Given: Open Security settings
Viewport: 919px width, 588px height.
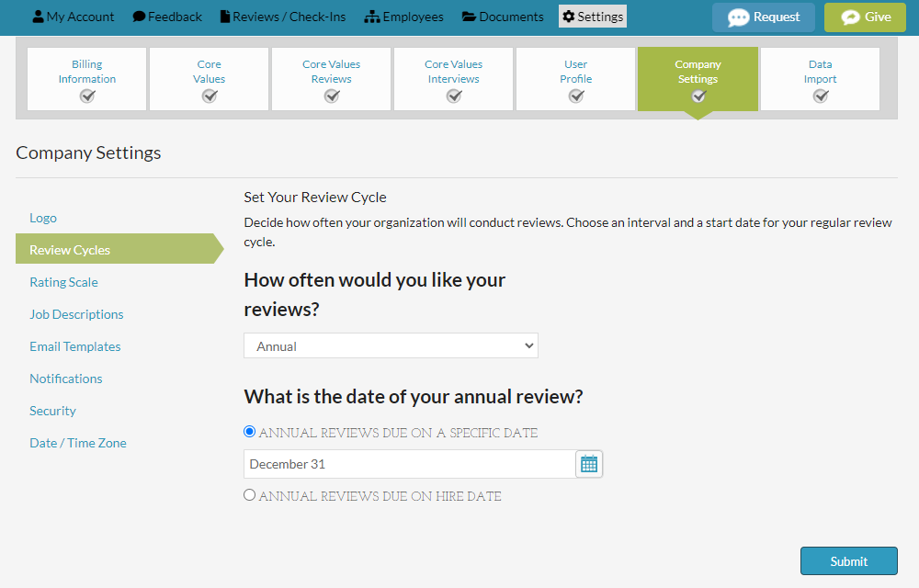Looking at the screenshot, I should [x=52, y=411].
